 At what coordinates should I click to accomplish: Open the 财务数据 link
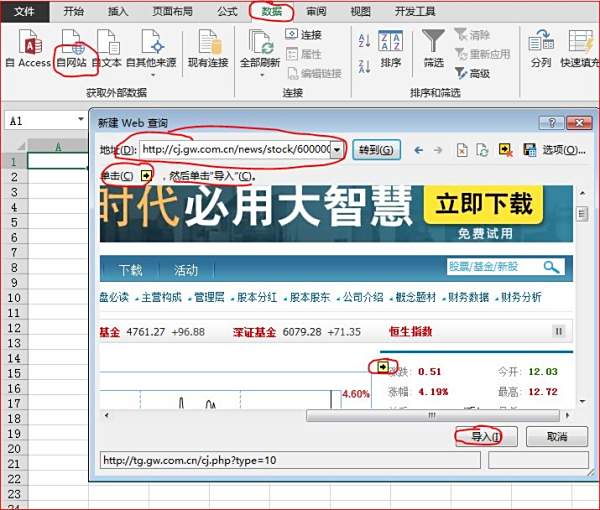click(468, 297)
